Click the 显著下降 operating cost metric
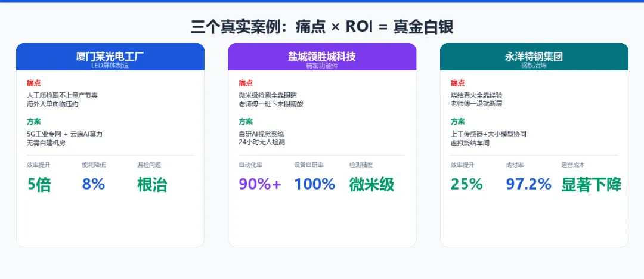This screenshot has height=279, width=644. point(592,184)
